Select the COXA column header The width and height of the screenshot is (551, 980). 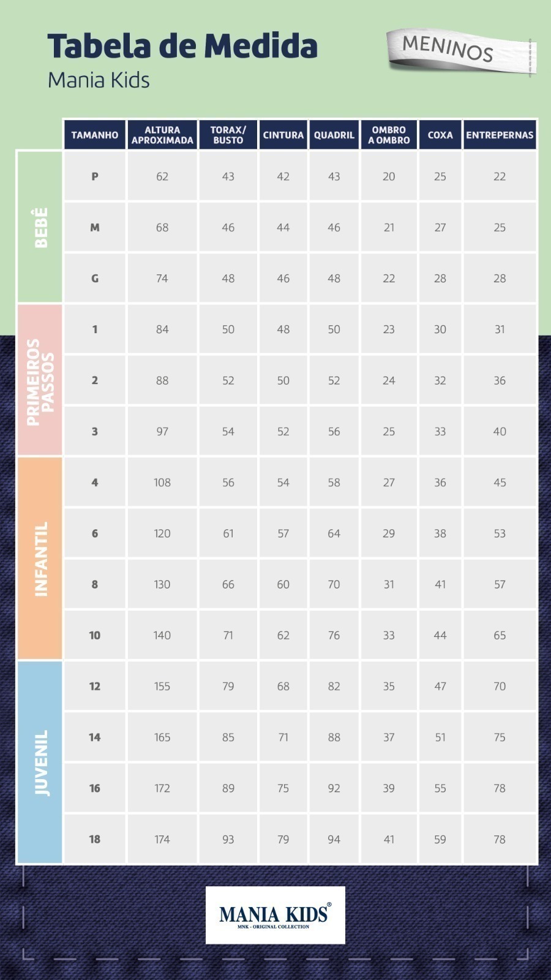[x=440, y=135]
